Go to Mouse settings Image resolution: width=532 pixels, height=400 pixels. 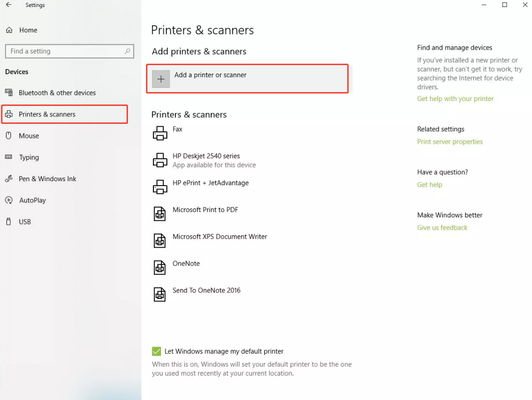coord(28,136)
